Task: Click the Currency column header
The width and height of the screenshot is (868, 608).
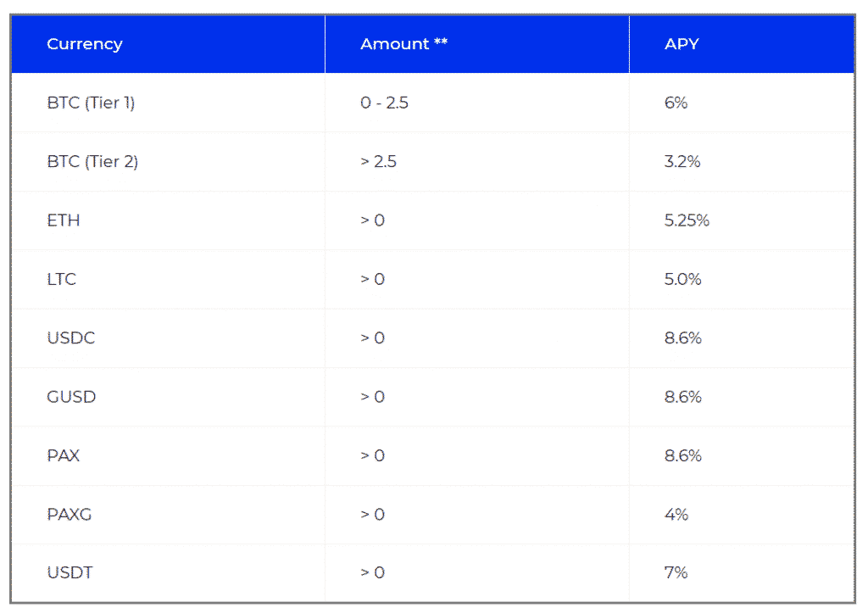Action: [85, 44]
